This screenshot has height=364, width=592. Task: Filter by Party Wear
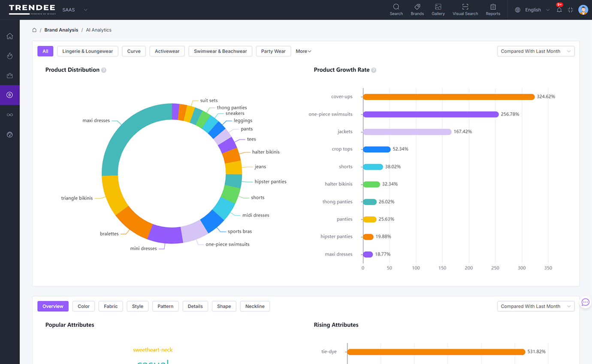coord(273,51)
